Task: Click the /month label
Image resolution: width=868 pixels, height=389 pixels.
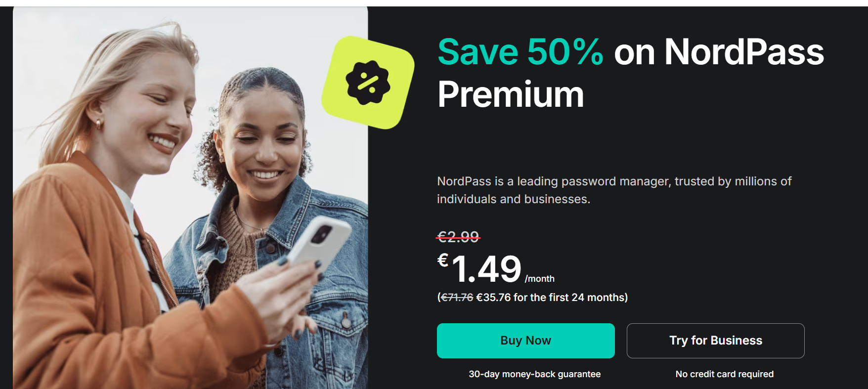Action: point(540,279)
